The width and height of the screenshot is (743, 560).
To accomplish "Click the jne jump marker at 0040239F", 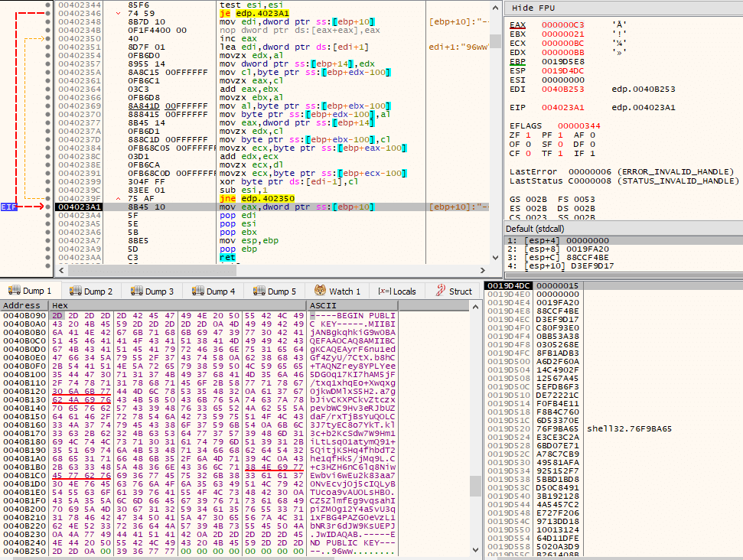I will [x=119, y=198].
